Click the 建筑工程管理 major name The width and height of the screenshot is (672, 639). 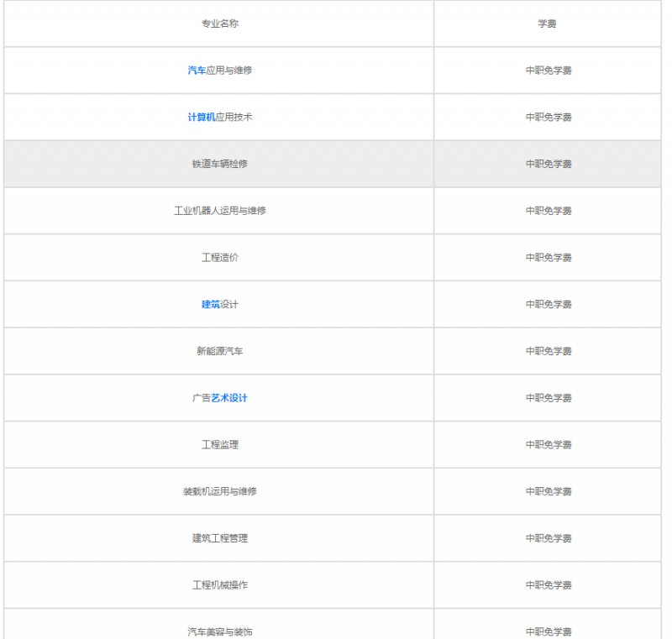219,538
